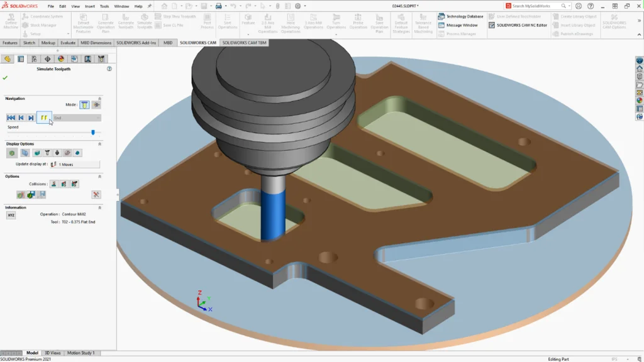
Task: Select the Extract Machinable Features tool
Action: tap(85, 19)
